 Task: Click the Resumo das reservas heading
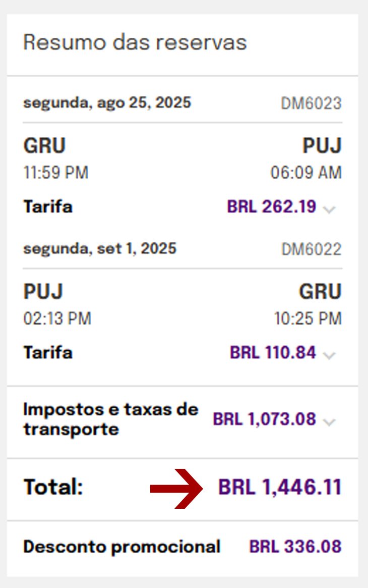coord(135,42)
